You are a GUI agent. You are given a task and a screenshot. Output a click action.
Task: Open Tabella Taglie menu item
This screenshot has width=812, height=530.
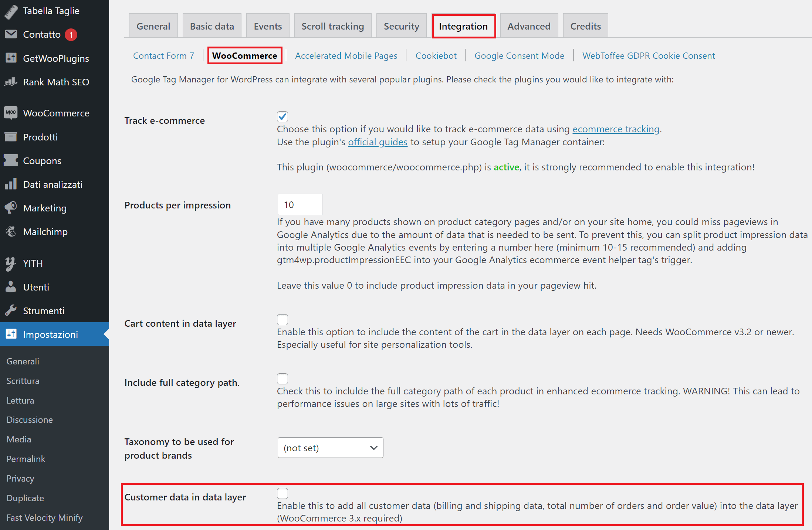tap(55, 11)
